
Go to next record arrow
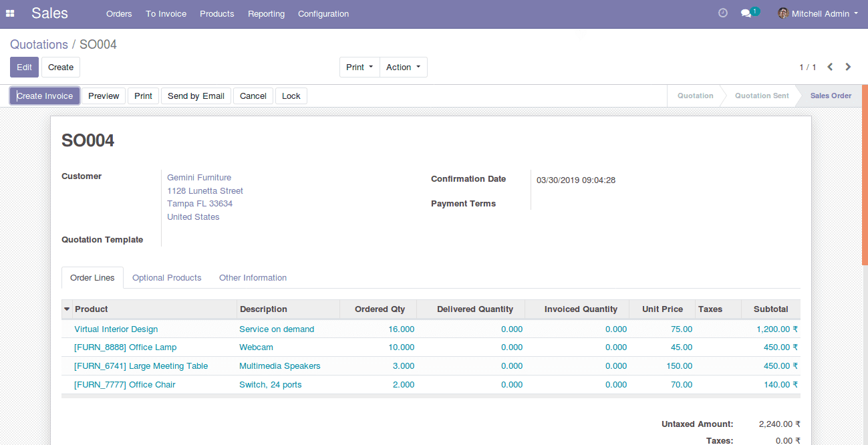pos(848,67)
